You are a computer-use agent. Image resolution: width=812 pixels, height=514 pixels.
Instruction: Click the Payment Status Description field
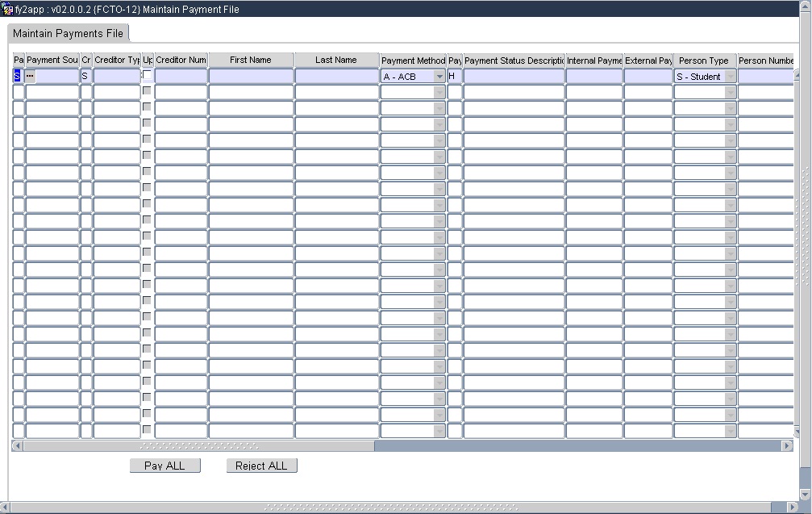pyautogui.click(x=514, y=75)
